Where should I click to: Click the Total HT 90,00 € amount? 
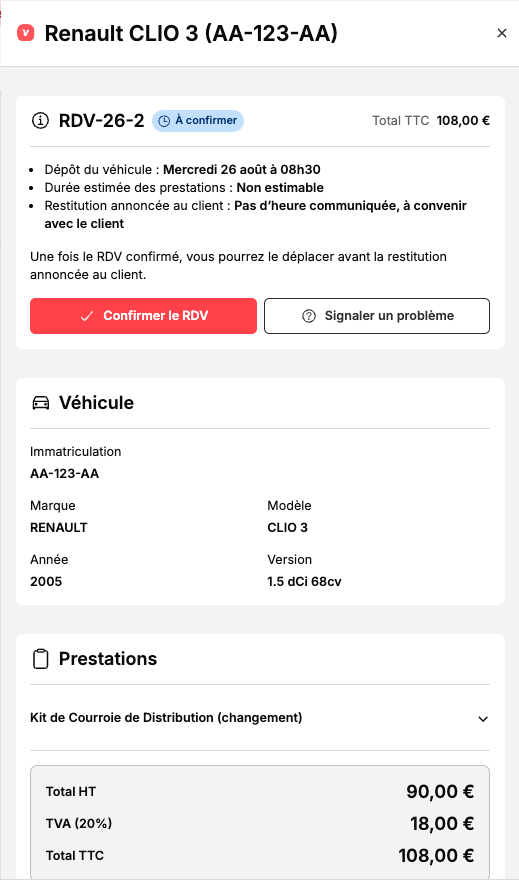440,791
